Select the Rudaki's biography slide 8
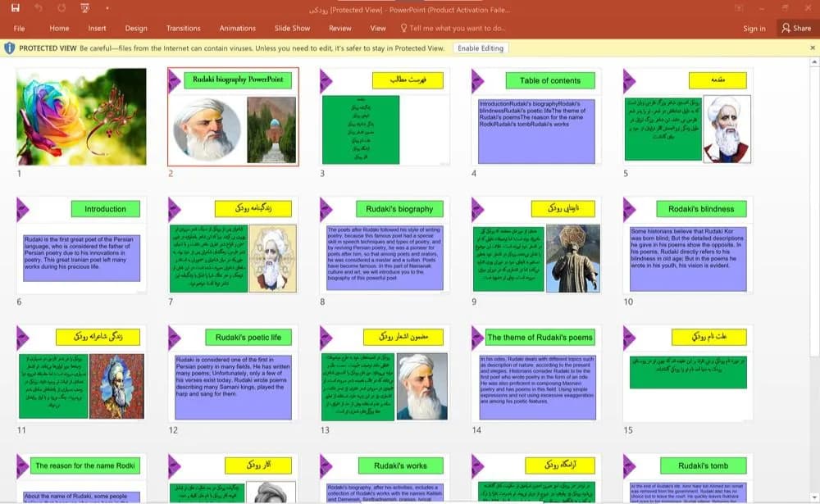820x504 pixels. (x=385, y=245)
